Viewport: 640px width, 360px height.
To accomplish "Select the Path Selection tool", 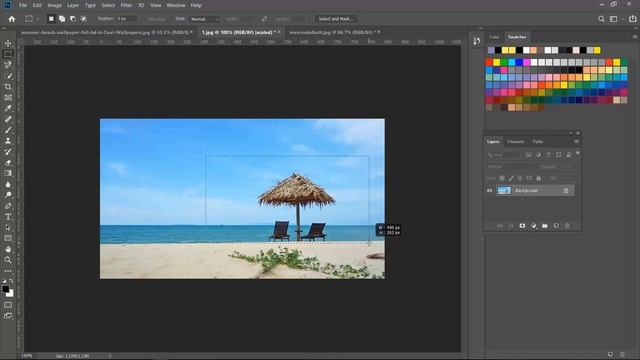I will point(8,228).
